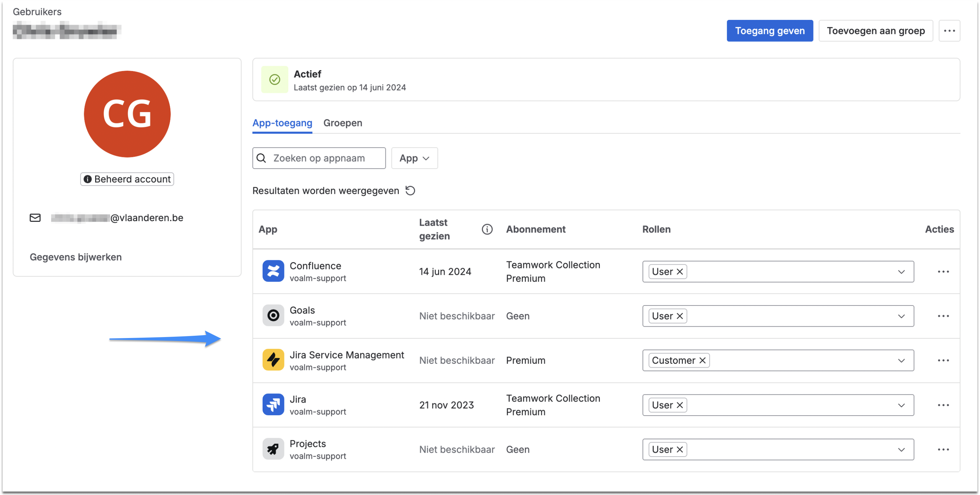Remove User role from Confluence
Image resolution: width=980 pixels, height=495 pixels.
click(x=680, y=272)
